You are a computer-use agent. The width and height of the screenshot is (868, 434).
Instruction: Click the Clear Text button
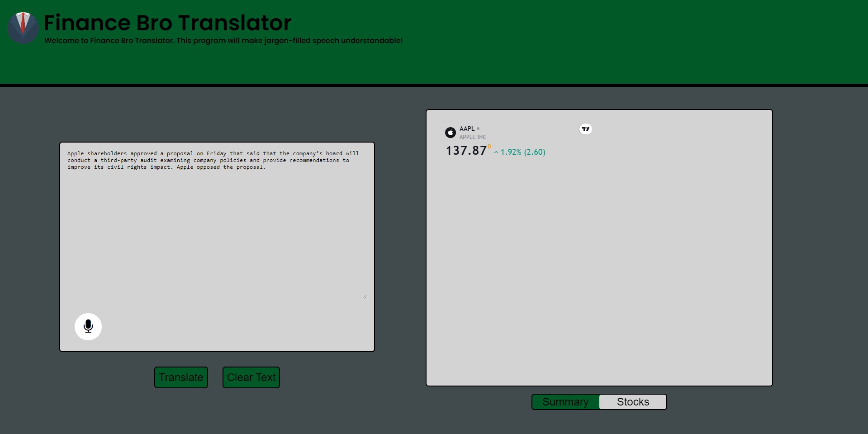pos(251,377)
